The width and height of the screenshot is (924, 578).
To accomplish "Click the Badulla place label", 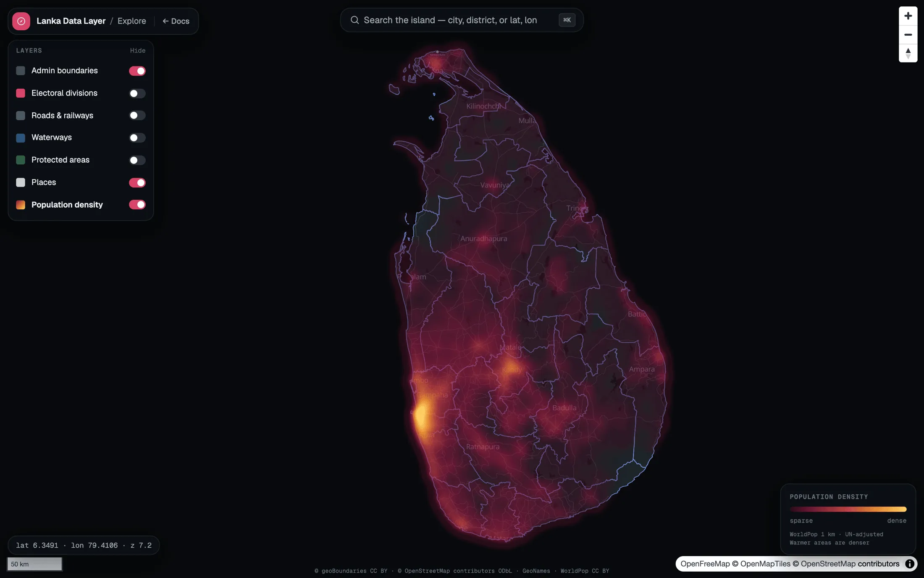I will tap(564, 408).
